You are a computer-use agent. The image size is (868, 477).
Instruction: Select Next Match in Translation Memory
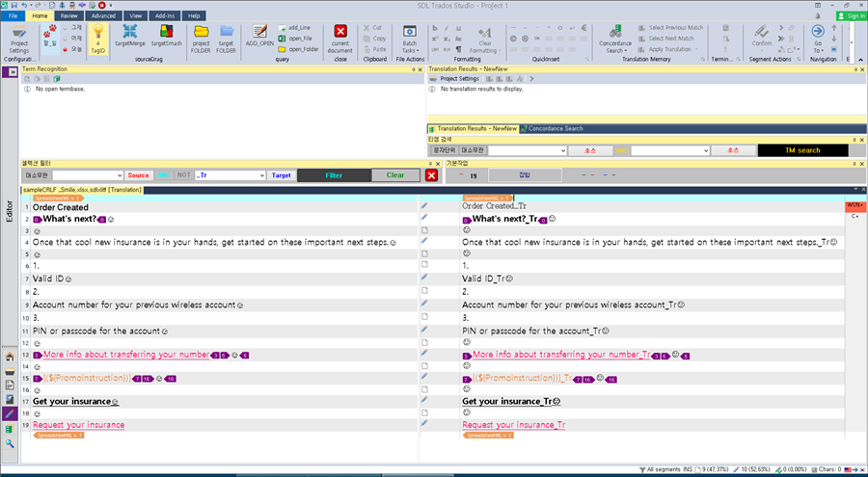point(665,39)
